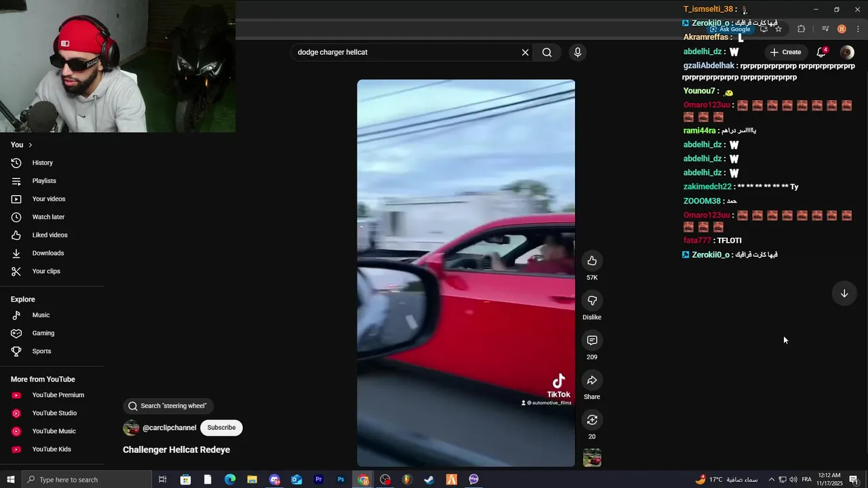Open Steam from the taskbar
This screenshot has height=488, width=868.
[x=429, y=480]
